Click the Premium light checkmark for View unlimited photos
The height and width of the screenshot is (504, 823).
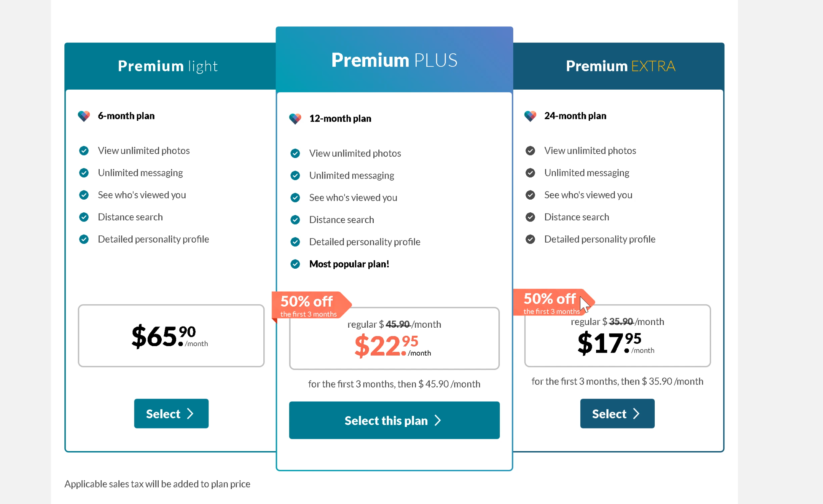pyautogui.click(x=84, y=151)
